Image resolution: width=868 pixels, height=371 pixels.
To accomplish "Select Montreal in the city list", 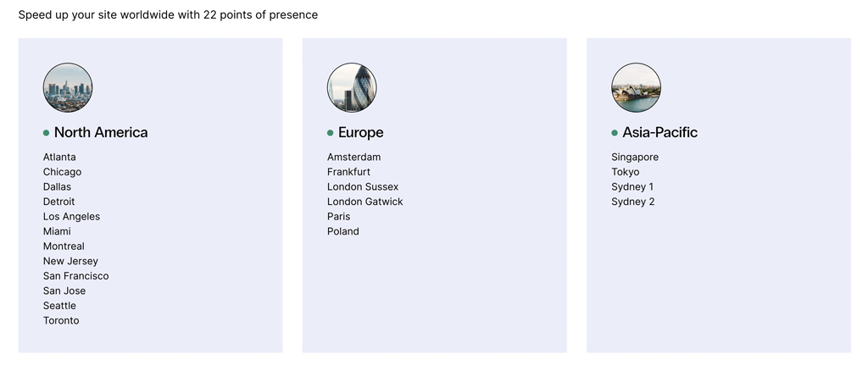I will coord(64,246).
